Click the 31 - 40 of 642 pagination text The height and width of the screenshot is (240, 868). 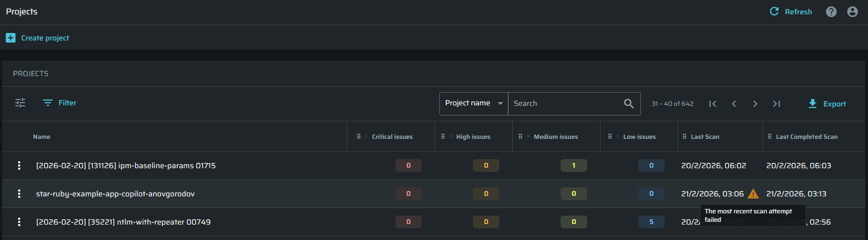pos(673,104)
